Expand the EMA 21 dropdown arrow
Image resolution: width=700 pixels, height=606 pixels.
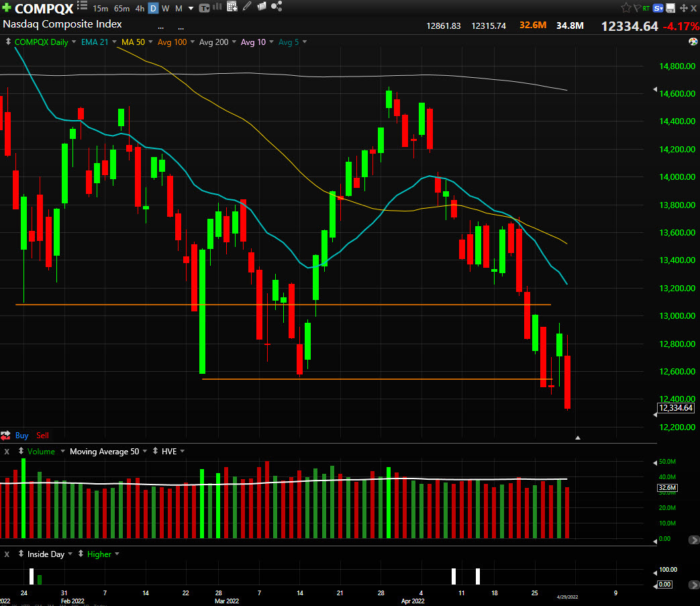pyautogui.click(x=114, y=42)
